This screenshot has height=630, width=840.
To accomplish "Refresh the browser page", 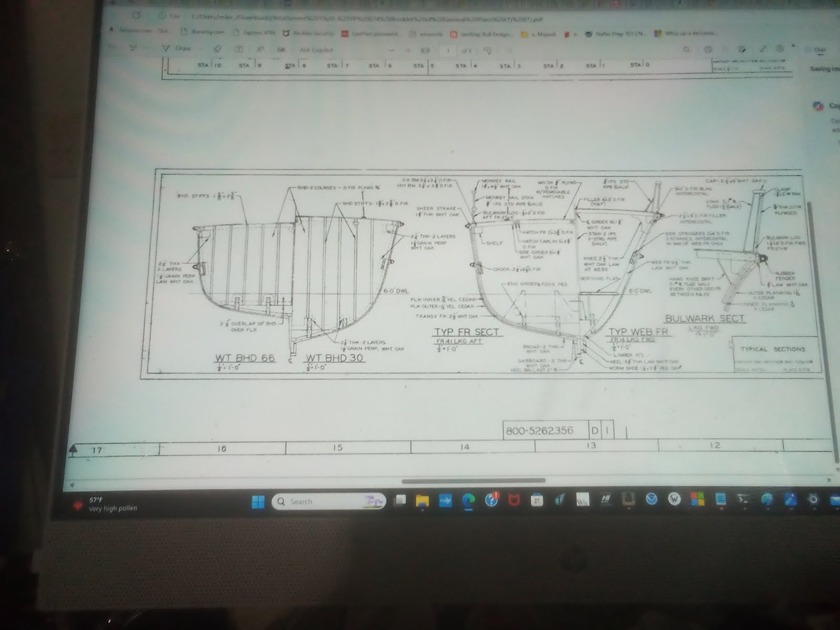I will tap(137, 16).
